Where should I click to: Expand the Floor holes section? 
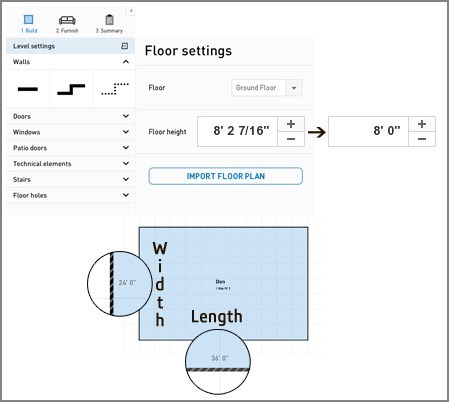(x=126, y=195)
